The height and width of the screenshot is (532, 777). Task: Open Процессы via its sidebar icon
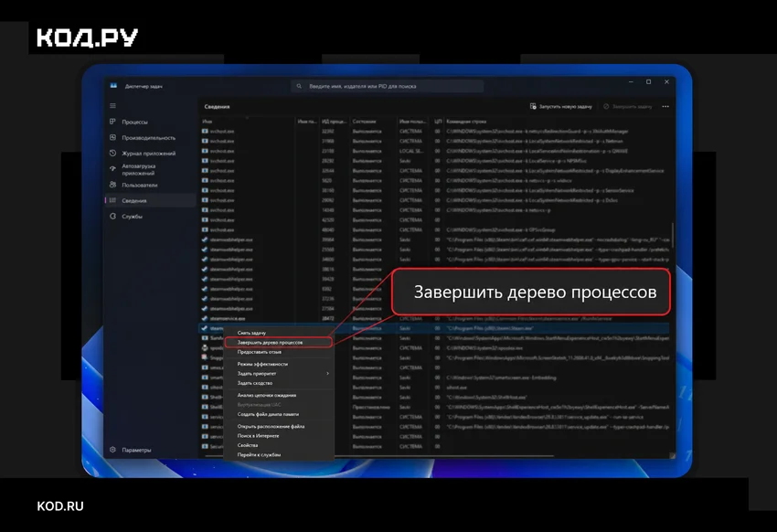click(x=113, y=122)
